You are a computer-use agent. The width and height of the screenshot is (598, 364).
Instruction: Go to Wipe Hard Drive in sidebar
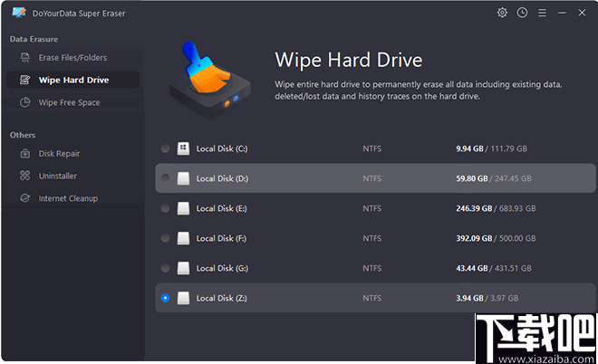click(x=72, y=80)
